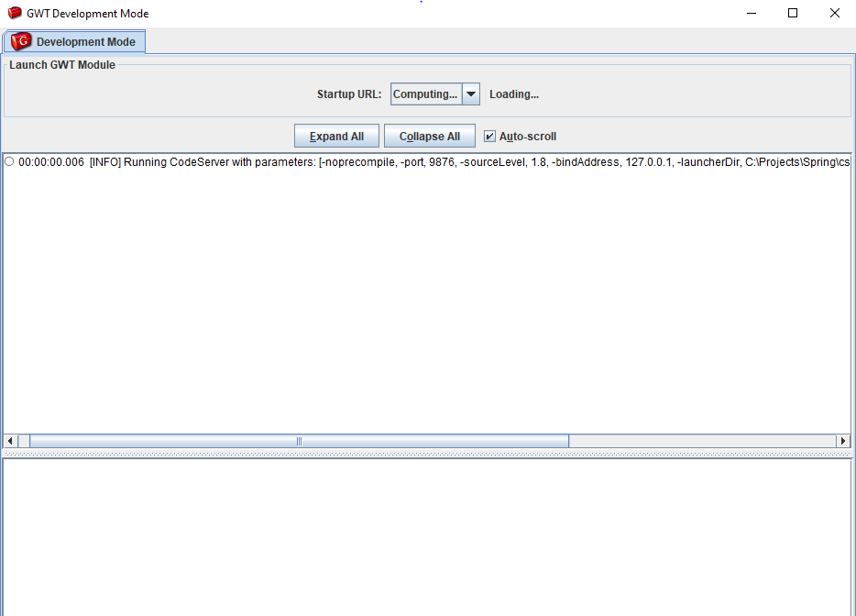Image resolution: width=856 pixels, height=616 pixels.
Task: Maximize the GWT Development Mode window
Action: [793, 14]
